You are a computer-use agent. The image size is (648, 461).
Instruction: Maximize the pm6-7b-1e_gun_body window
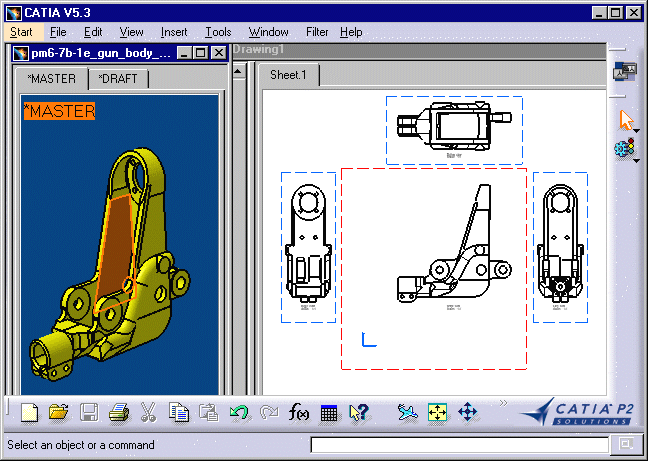(x=201, y=53)
